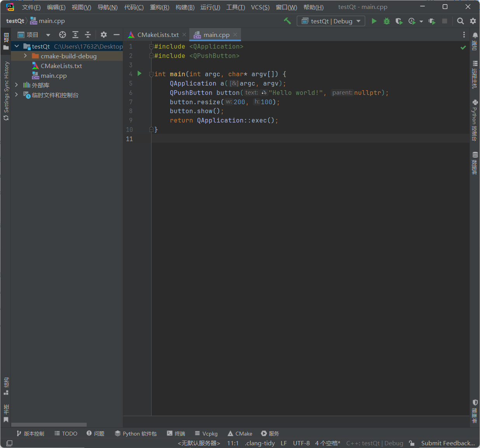Click 11:1 cursor position in status bar
The width and height of the screenshot is (480, 448).
(233, 443)
